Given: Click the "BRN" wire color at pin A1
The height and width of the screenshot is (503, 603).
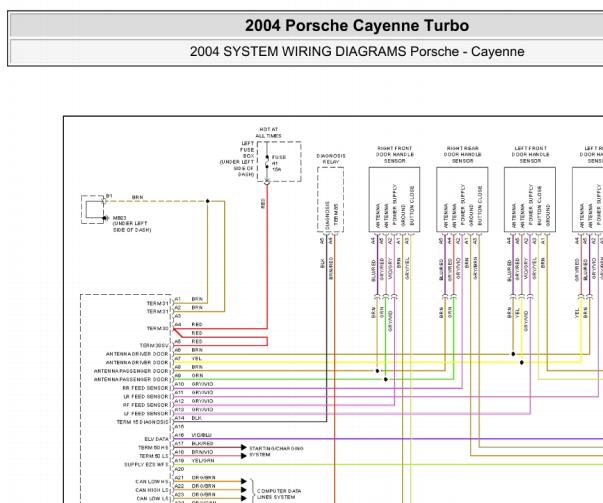Looking at the screenshot, I should (197, 299).
